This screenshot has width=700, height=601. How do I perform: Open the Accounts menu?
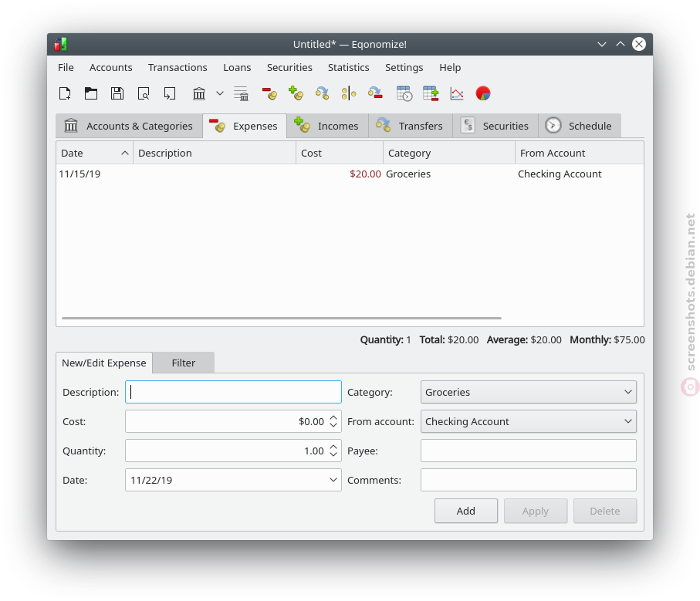pos(110,67)
